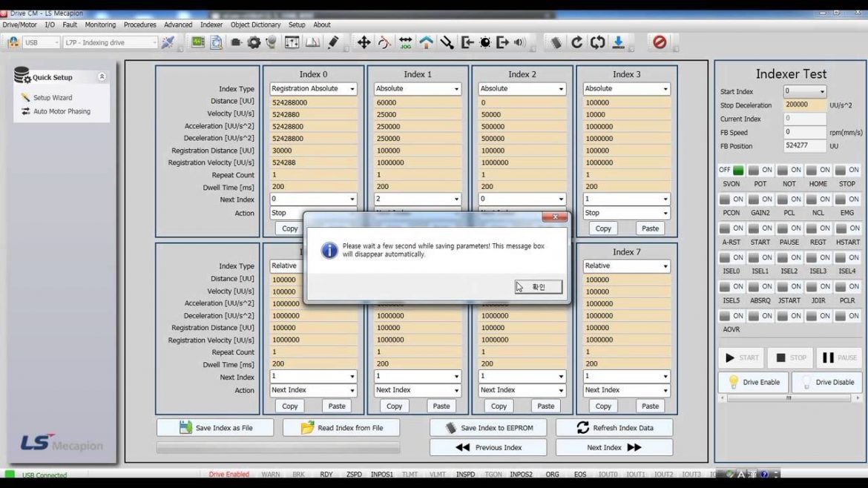Open Index 1 Index Type dropdown
The width and height of the screenshot is (868, 488).
point(418,88)
